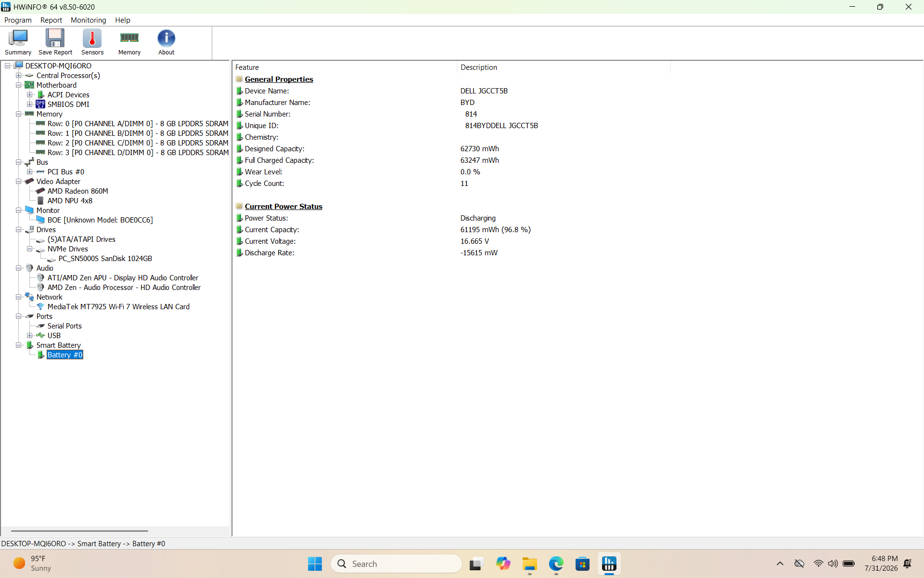Collapse the Motherboard tree node

pyautogui.click(x=18, y=85)
